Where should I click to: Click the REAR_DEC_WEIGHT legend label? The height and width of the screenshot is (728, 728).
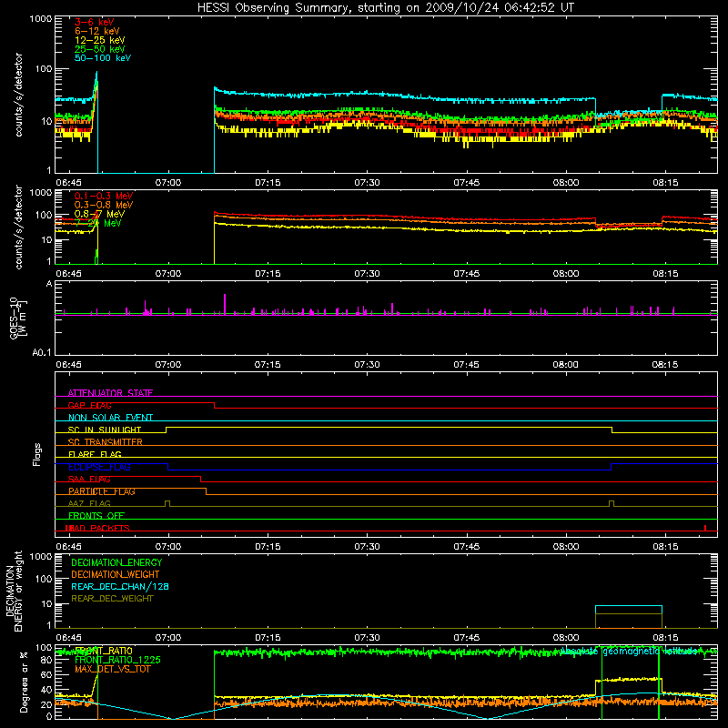pos(112,599)
